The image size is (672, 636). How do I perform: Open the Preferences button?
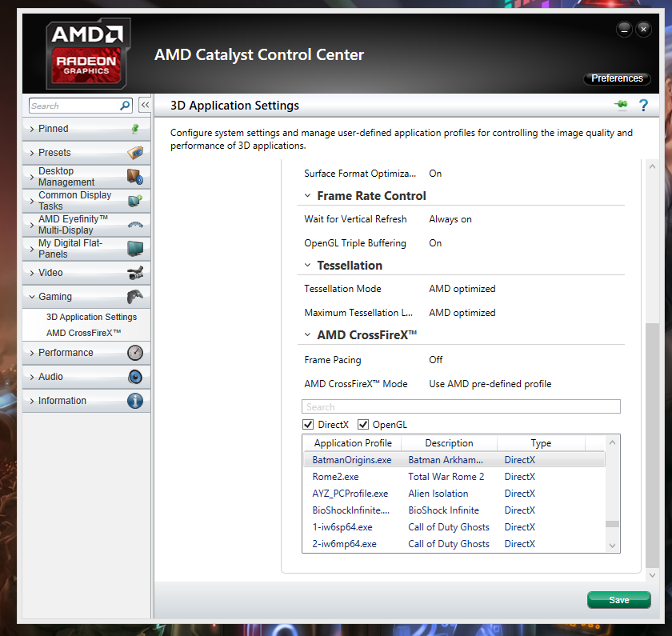pos(617,78)
